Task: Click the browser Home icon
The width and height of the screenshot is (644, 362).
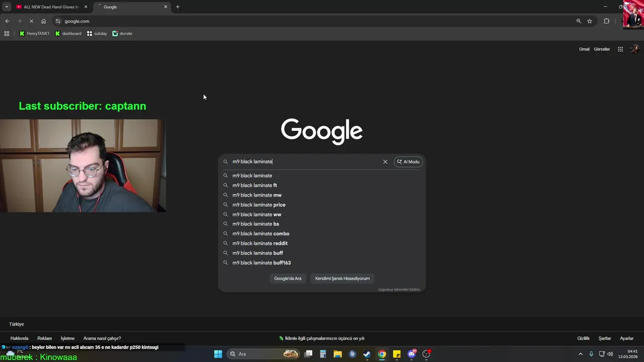Action: [x=43, y=21]
